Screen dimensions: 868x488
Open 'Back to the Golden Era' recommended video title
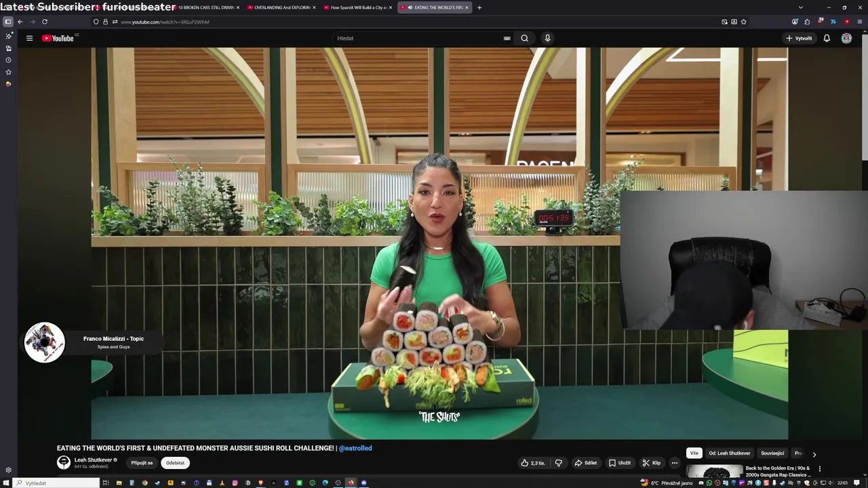pyautogui.click(x=778, y=472)
